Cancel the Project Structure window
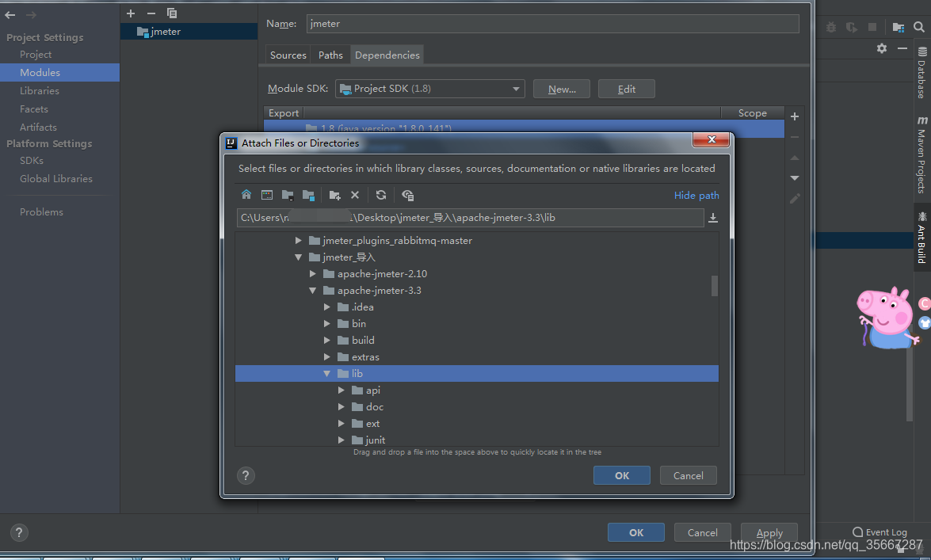The height and width of the screenshot is (560, 931). (x=702, y=533)
